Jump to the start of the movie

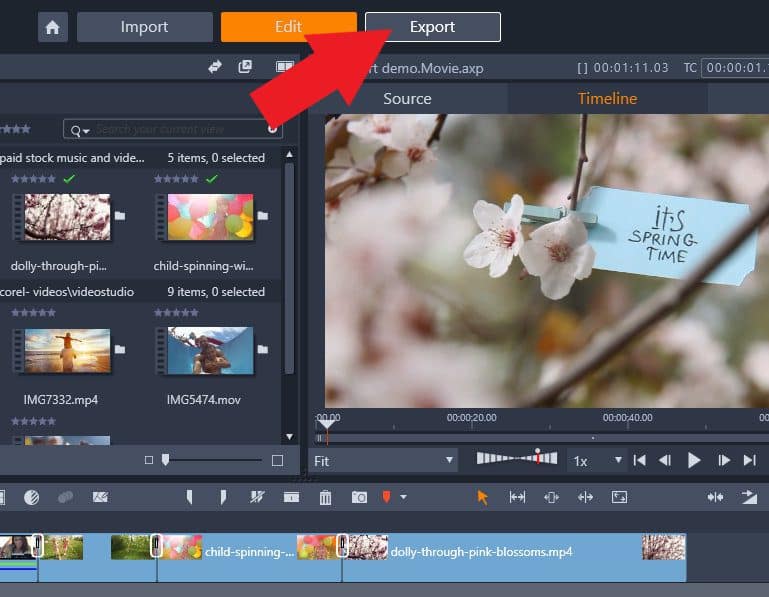click(x=640, y=461)
